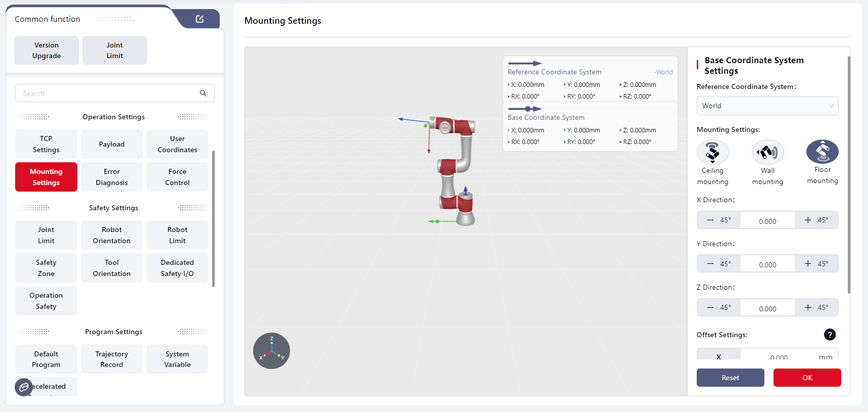Click the right panel vertical scrollbar
The image size is (868, 412).
[x=849, y=174]
